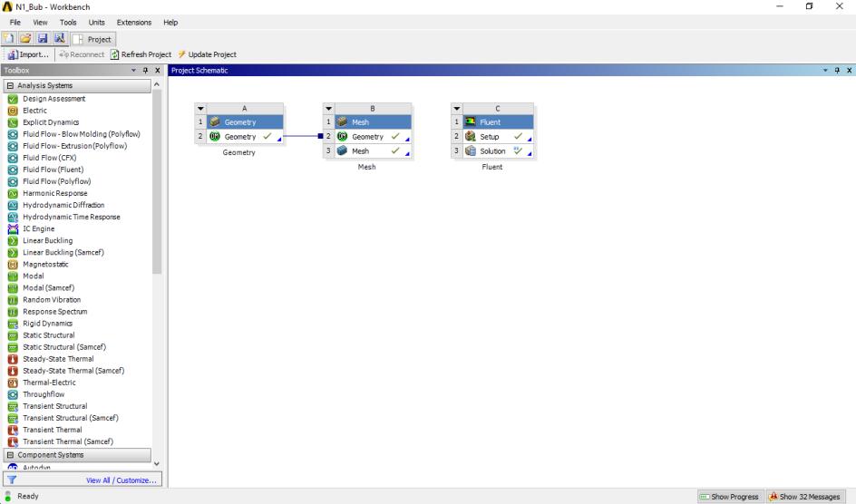Select Throughflow in Toolbox list
Viewport: 856px width, 504px height.
pos(44,394)
